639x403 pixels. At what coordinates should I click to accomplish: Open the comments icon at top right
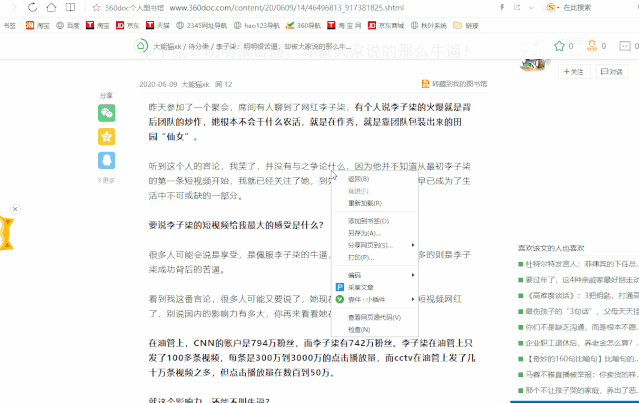click(x=625, y=46)
